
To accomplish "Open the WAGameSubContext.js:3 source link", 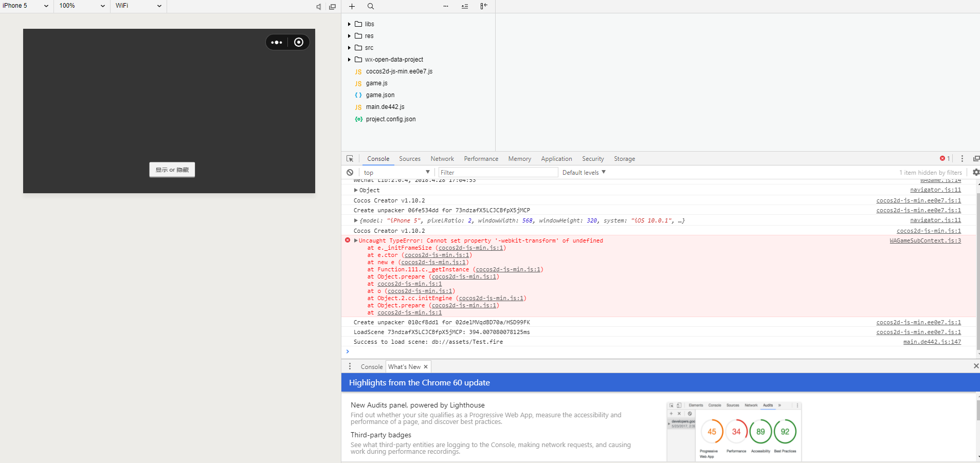I will coord(925,240).
